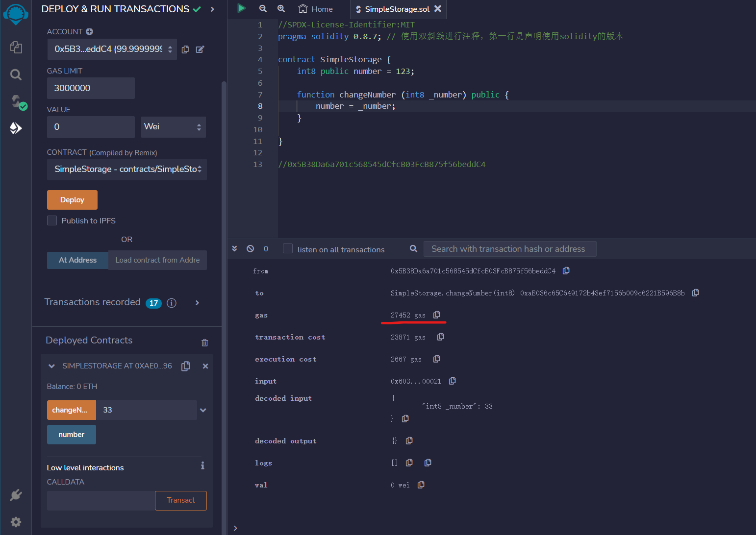Screen dimensions: 756x535
Task: Copy the transaction cost value
Action: [440, 337]
